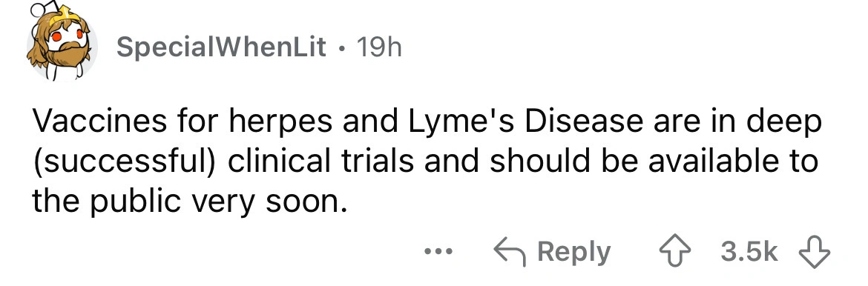The image size is (868, 286).
Task: Downvote the comment about vaccines
Action: [815, 252]
